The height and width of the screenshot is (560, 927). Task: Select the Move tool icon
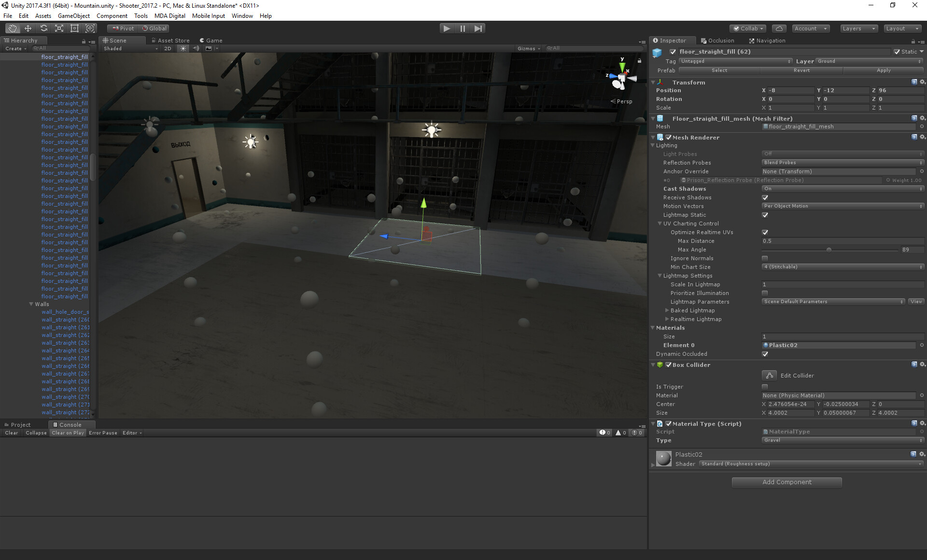tap(28, 28)
